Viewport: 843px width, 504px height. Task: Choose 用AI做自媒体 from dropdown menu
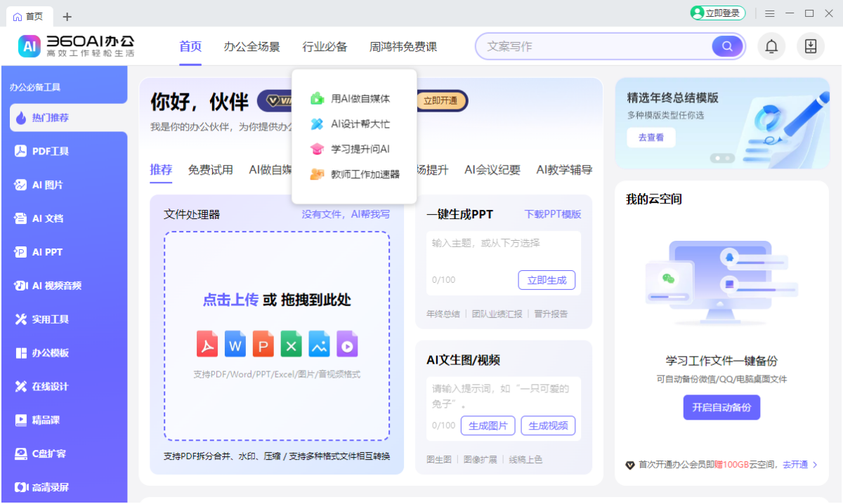tap(360, 99)
